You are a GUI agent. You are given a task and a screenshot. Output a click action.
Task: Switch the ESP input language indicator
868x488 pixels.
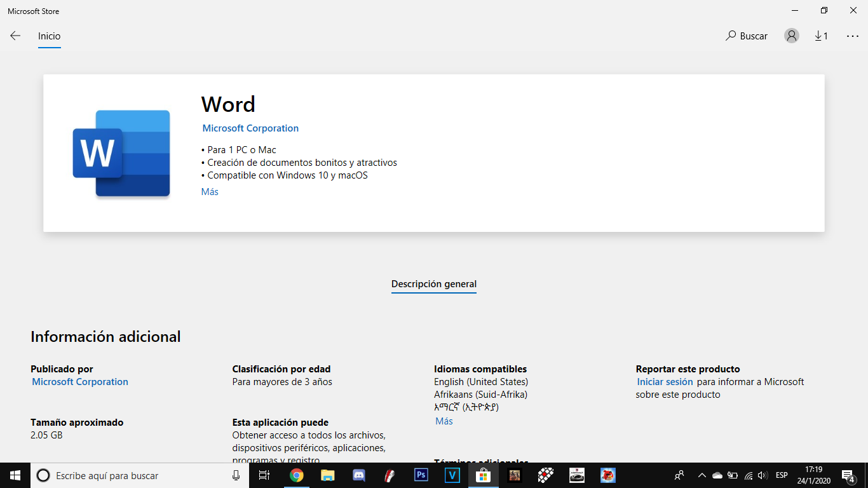point(782,475)
